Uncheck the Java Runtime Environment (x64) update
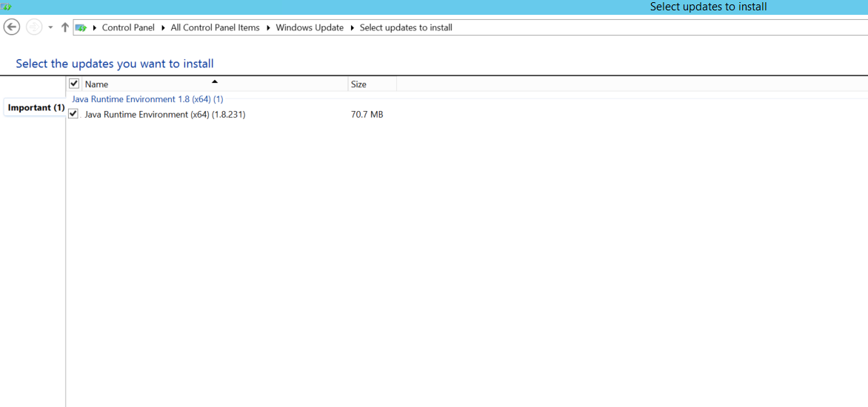This screenshot has width=868, height=407. [x=73, y=114]
